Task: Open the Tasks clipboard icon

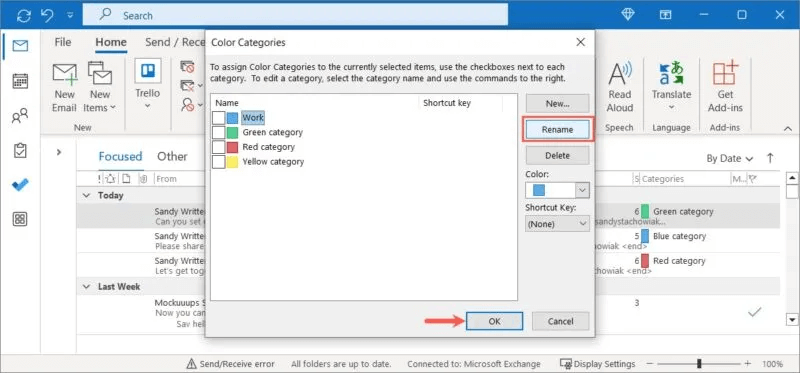Action: (20, 151)
